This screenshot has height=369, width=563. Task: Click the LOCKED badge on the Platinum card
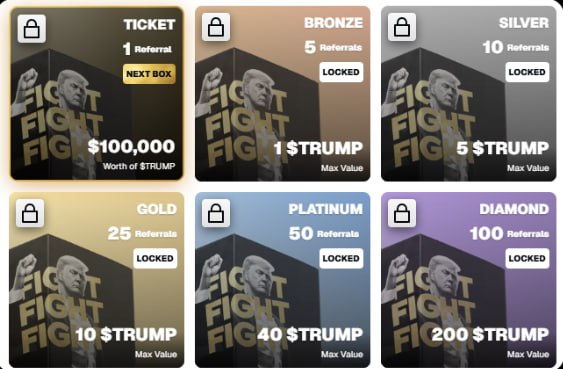pyautogui.click(x=341, y=258)
